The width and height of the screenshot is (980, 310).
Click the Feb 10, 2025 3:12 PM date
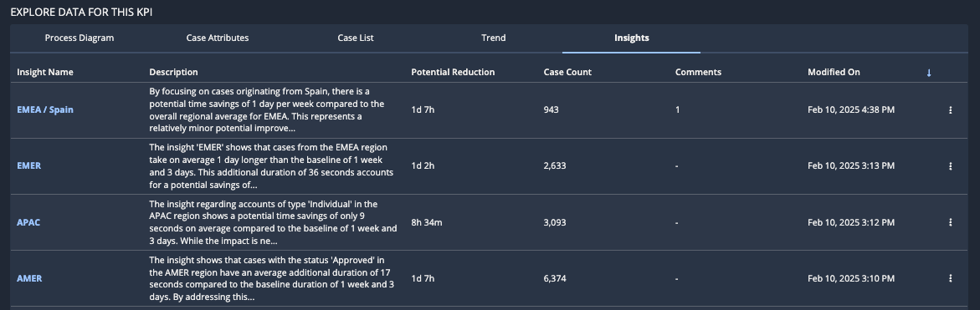[850, 222]
